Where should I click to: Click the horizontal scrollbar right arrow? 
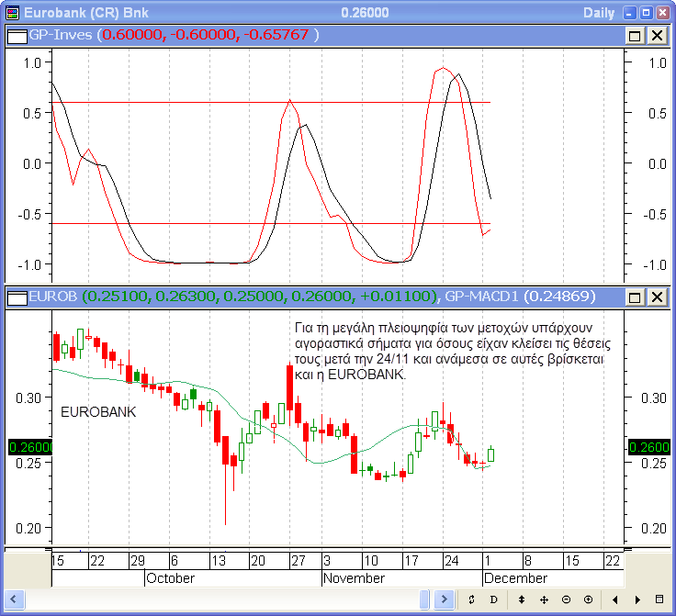(446, 599)
